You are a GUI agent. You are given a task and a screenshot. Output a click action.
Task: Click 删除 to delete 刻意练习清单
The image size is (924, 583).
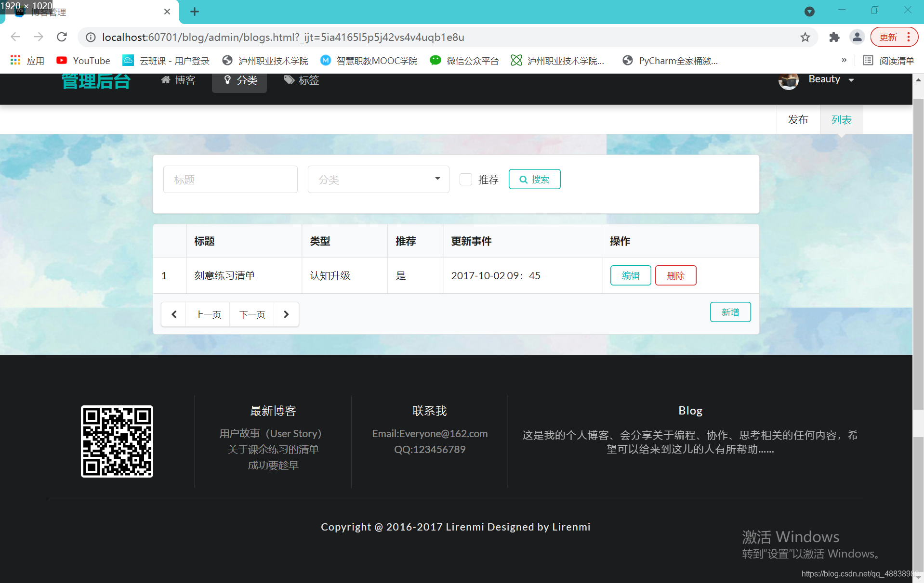675,275
